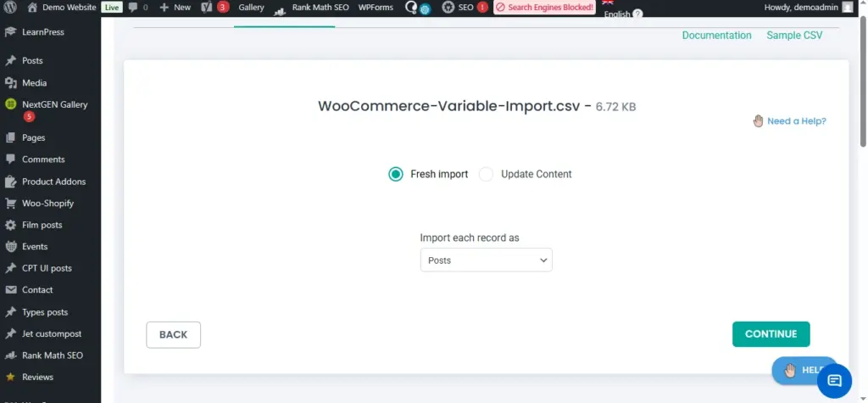This screenshot has width=868, height=403.
Task: Click the NextGEN Gallery green icon
Action: (x=10, y=104)
